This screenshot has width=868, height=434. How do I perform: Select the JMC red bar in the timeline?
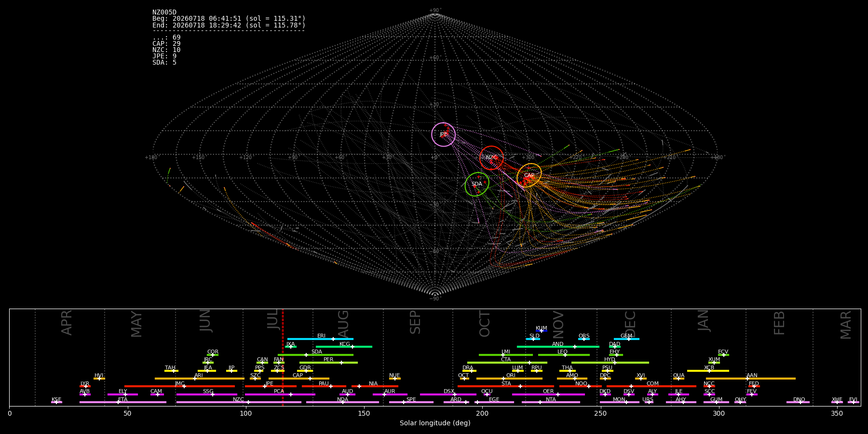(x=179, y=386)
